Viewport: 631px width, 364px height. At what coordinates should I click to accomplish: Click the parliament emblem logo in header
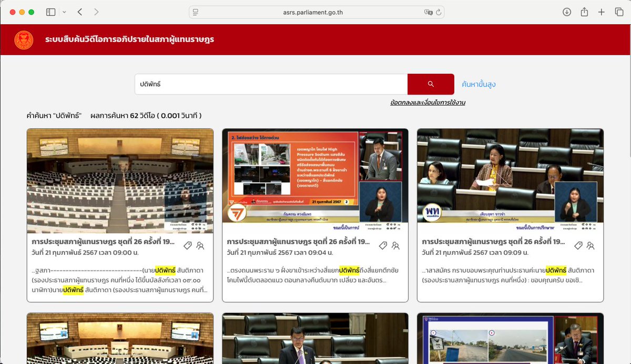[x=24, y=40]
